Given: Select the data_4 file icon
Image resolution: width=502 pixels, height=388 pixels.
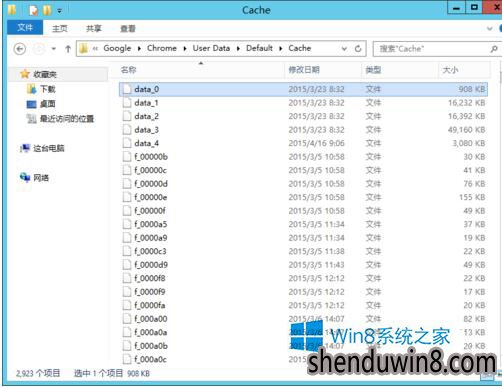Looking at the screenshot, I should pos(127,143).
